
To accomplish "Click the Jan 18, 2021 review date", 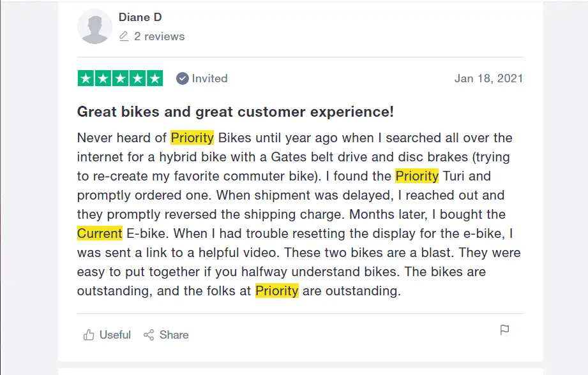I will [488, 78].
